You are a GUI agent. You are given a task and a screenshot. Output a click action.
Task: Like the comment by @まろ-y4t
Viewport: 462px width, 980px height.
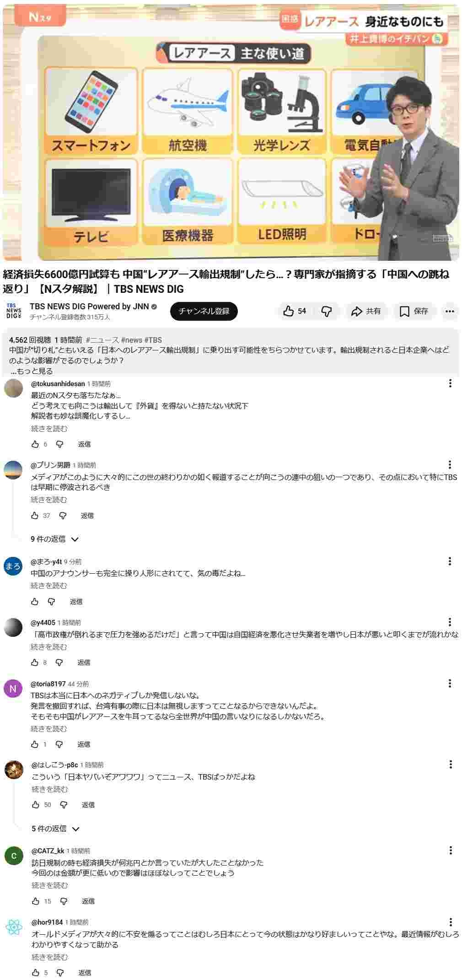click(x=35, y=602)
